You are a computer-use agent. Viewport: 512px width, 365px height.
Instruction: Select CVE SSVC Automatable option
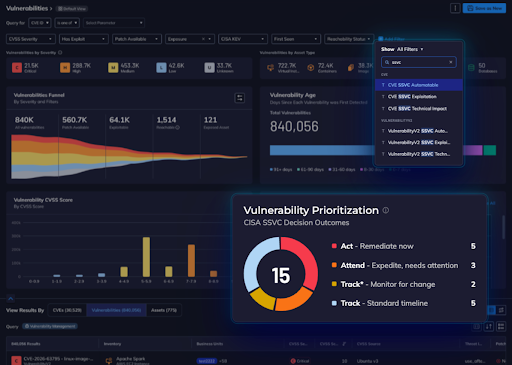tap(419, 85)
